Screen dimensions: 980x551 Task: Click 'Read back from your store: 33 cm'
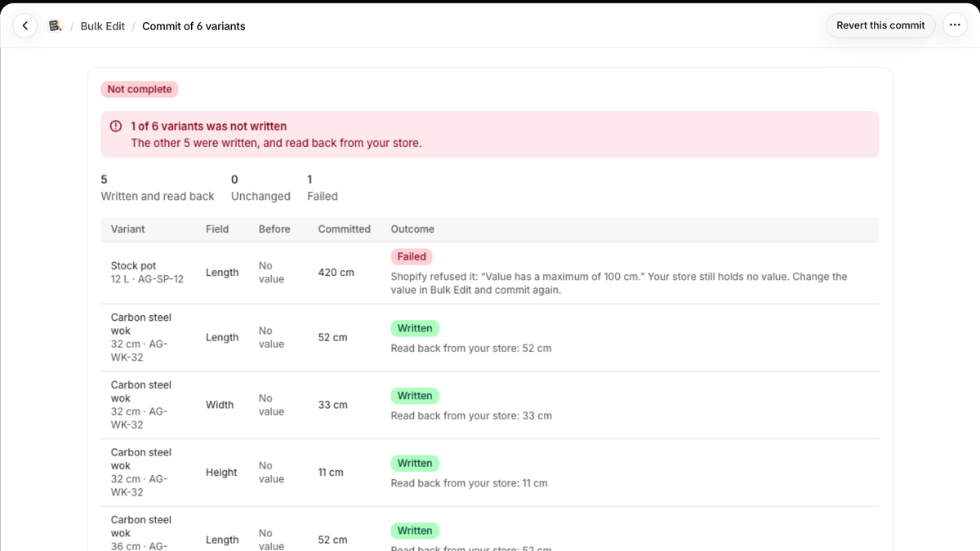click(x=471, y=416)
